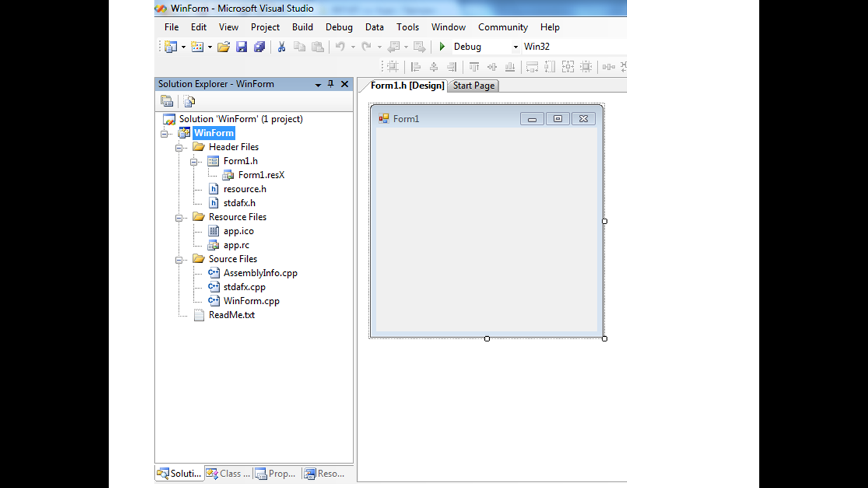Click the Undo arrow icon
Viewport: 868px width, 488px height.
[340, 46]
